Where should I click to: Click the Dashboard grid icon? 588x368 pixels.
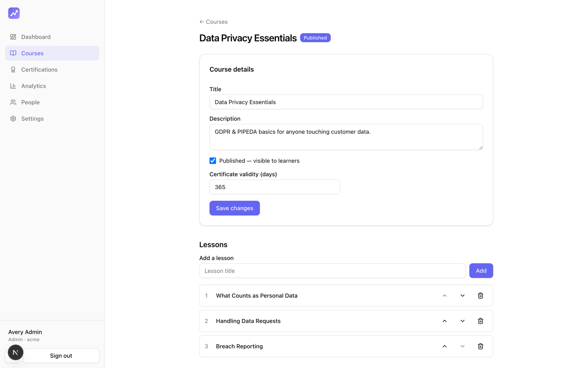[x=13, y=37]
